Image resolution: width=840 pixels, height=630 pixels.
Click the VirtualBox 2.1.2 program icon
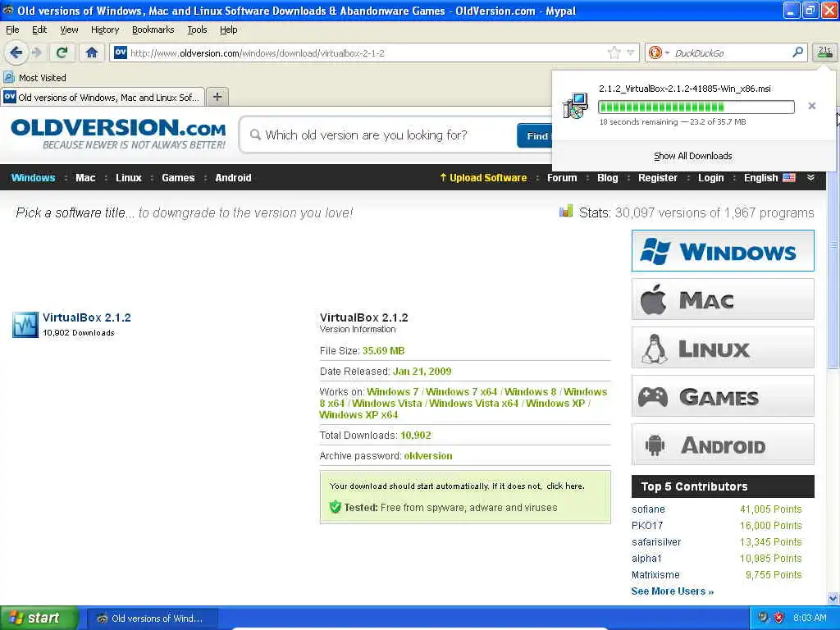coord(25,325)
